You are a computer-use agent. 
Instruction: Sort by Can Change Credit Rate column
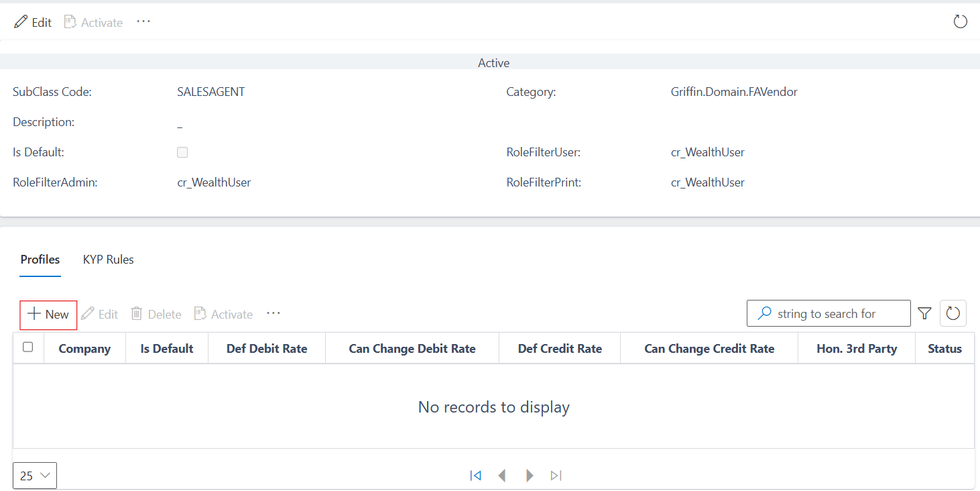click(709, 349)
